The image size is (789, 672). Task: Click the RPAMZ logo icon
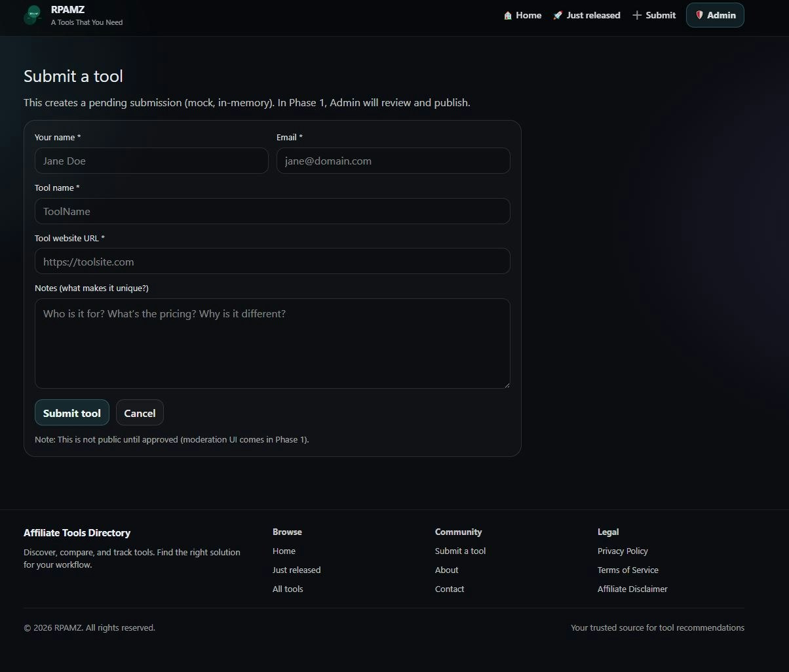coord(33,15)
